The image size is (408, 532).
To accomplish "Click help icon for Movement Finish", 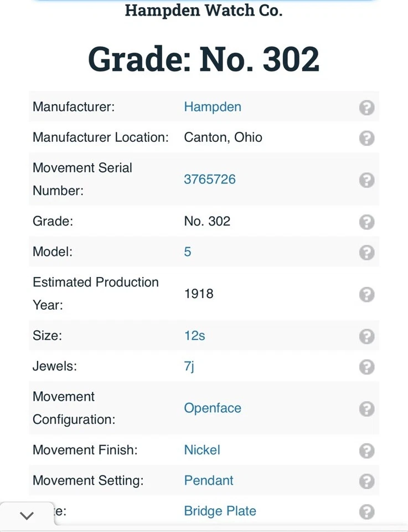I will pos(366,450).
